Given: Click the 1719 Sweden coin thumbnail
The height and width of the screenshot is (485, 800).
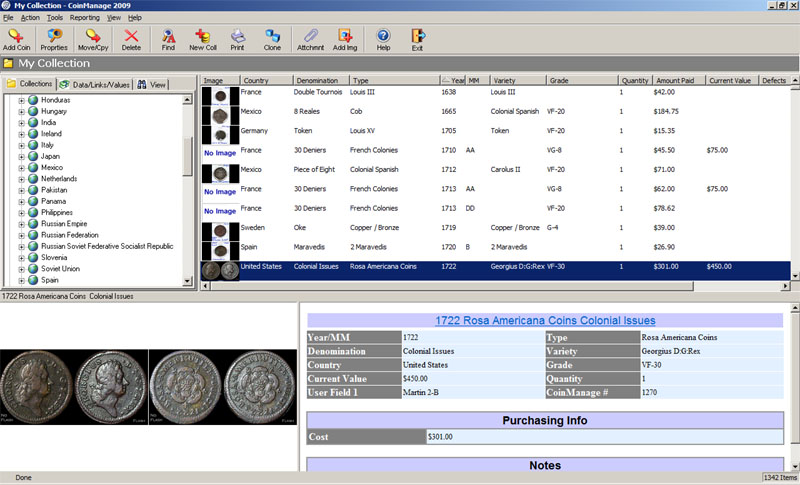Looking at the screenshot, I should [220, 232].
